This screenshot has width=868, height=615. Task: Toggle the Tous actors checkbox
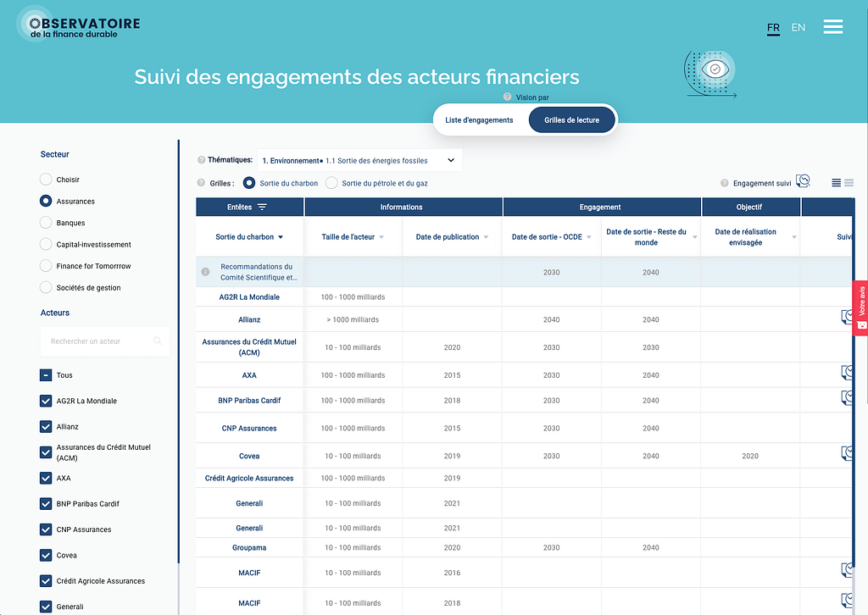pos(46,375)
